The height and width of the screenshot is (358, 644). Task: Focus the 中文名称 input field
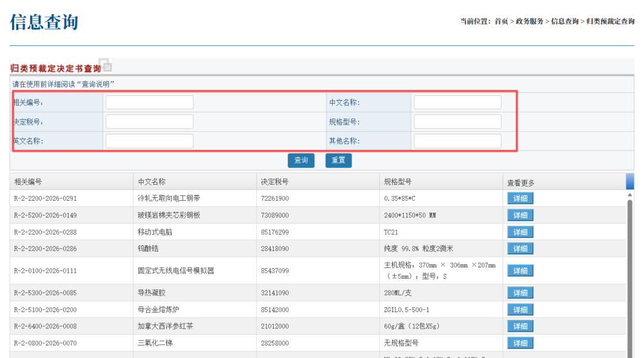coord(457,102)
